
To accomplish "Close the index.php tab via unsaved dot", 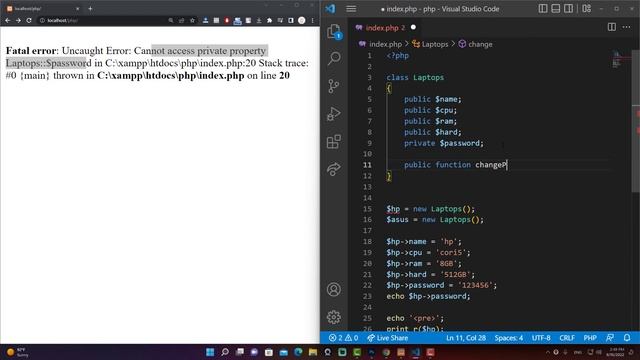I will pyautogui.click(x=413, y=27).
